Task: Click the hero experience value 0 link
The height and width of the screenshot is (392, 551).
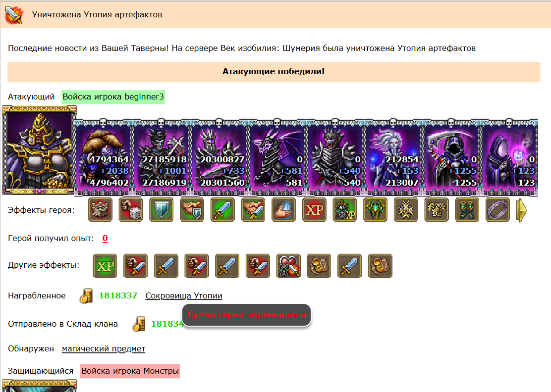Action: 105,238
